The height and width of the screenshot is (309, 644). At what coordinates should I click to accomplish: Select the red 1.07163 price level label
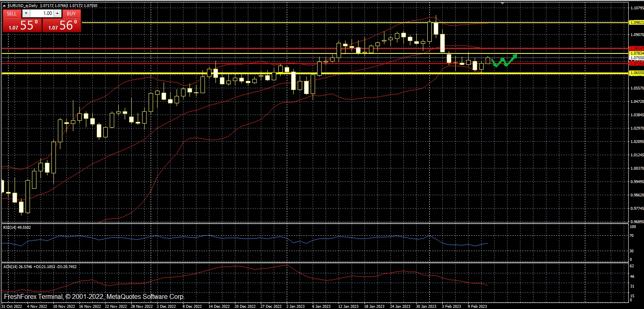(x=636, y=63)
